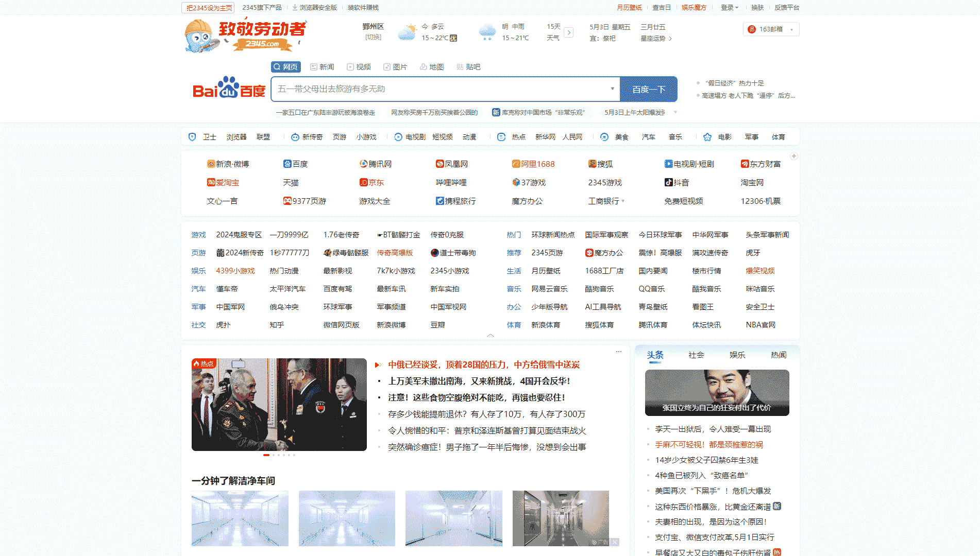
Task: Click first carousel indicator dot
Action: coord(266,455)
